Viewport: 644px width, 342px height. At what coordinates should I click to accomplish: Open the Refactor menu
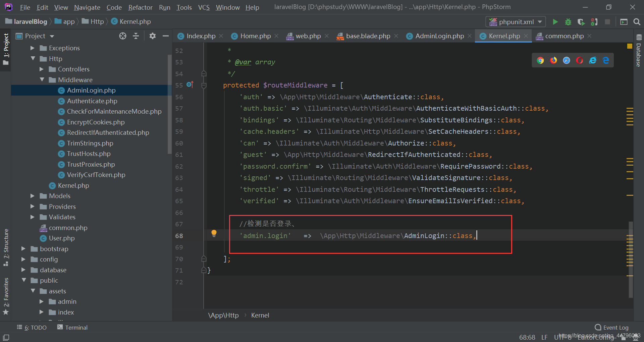(x=140, y=7)
